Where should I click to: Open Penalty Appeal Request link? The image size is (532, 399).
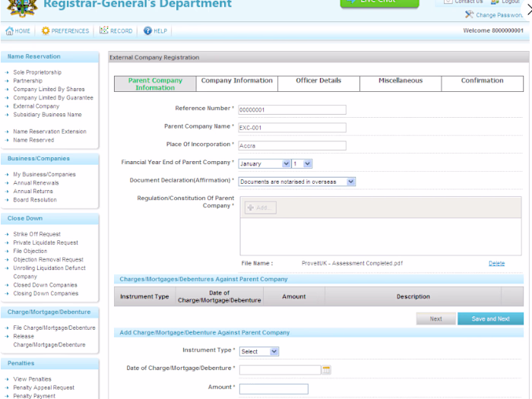point(44,388)
